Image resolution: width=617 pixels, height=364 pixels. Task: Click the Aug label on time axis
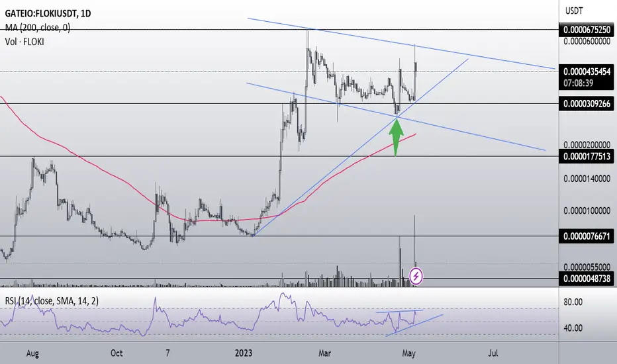tap(32, 353)
